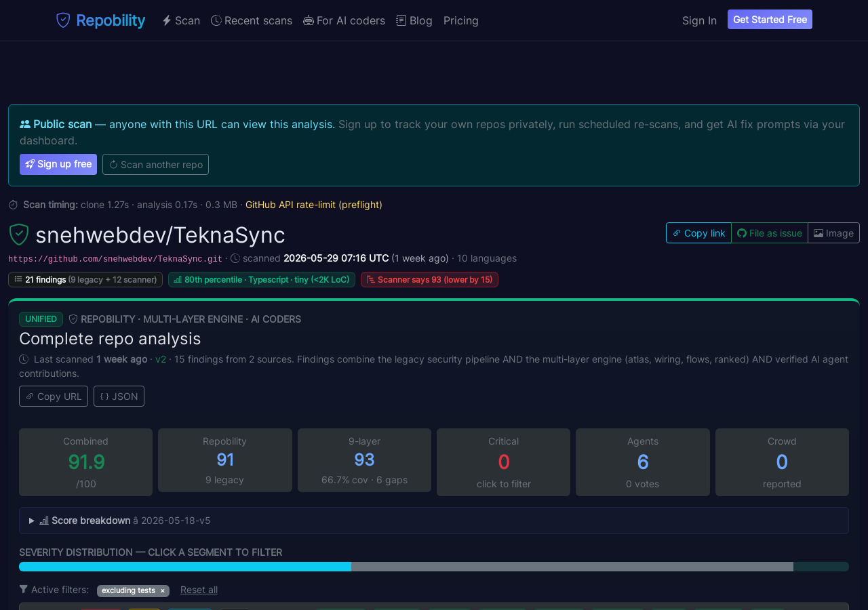Click the cyan severity distribution segment
Screen dimensions: 868x610
pos(185,567)
